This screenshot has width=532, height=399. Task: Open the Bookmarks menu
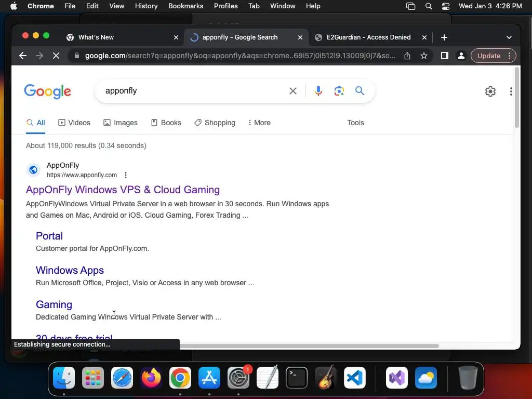[185, 6]
